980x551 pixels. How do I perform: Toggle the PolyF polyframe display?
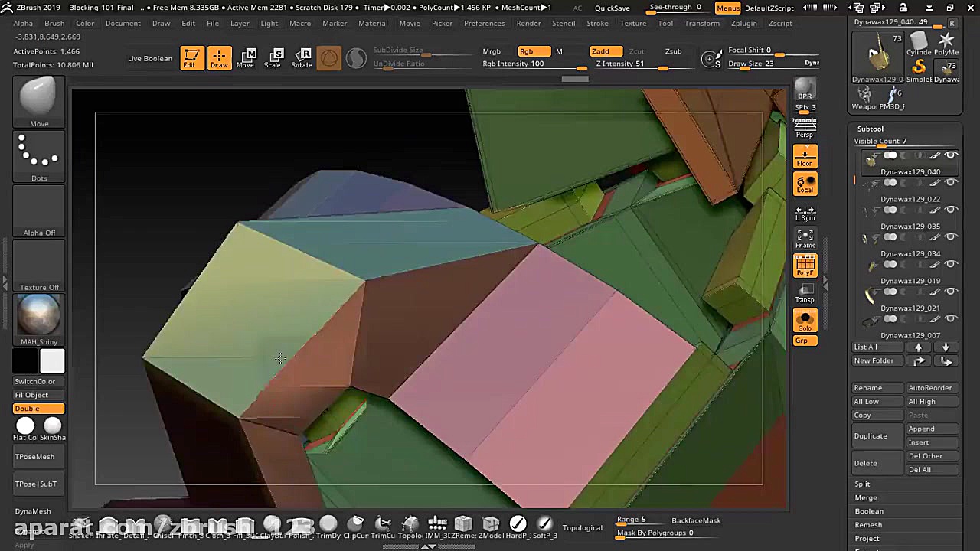tap(805, 266)
